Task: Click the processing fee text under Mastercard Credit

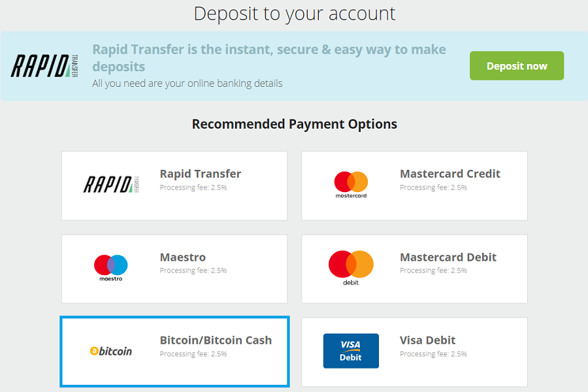Action: click(x=433, y=188)
